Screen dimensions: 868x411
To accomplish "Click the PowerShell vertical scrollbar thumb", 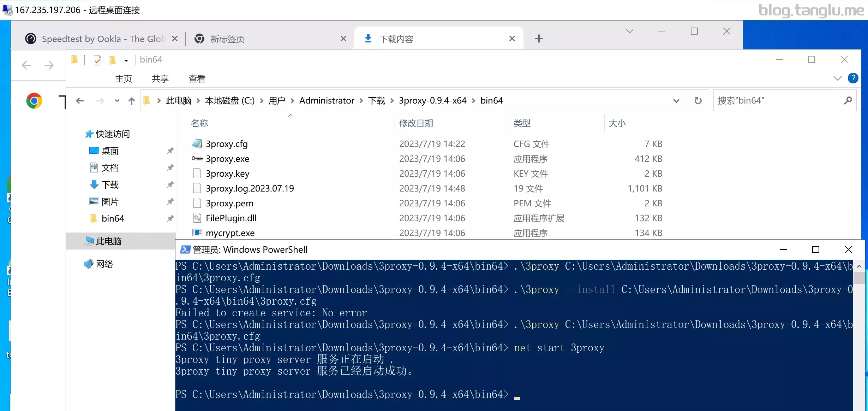I will click(860, 277).
